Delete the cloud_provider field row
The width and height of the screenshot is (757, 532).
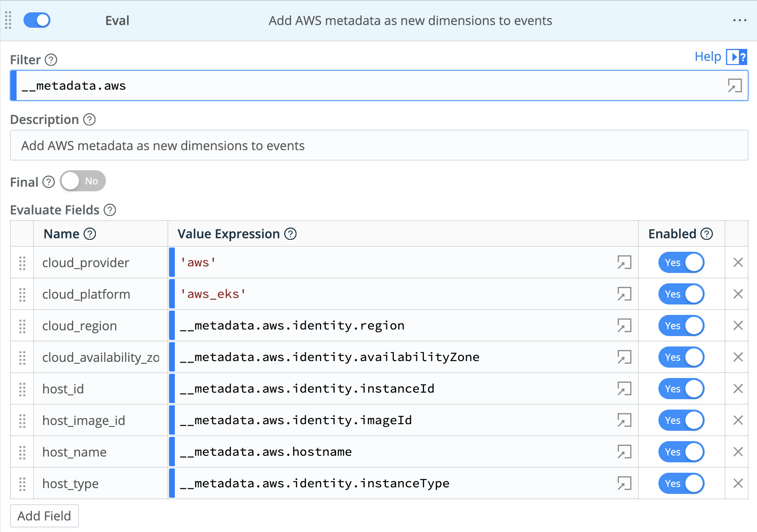click(738, 263)
